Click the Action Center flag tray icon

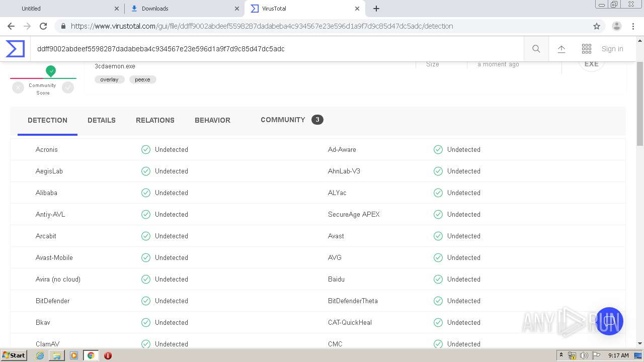tap(596, 355)
